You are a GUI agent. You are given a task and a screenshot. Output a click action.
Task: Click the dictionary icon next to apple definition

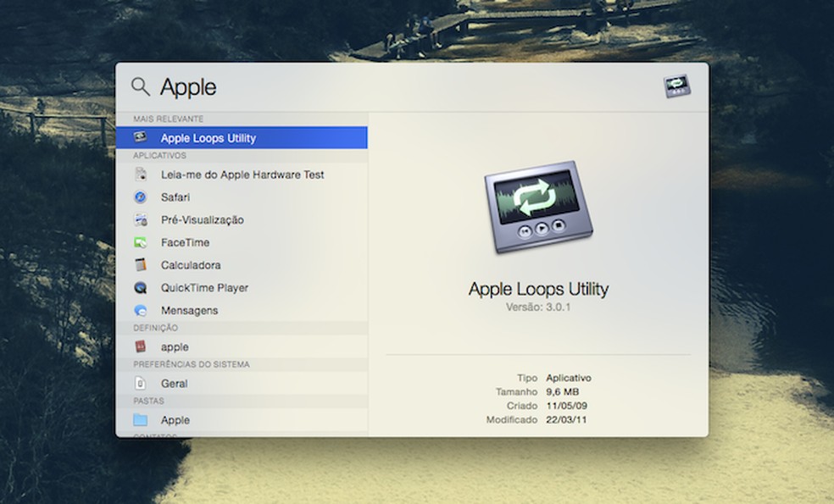(x=142, y=346)
